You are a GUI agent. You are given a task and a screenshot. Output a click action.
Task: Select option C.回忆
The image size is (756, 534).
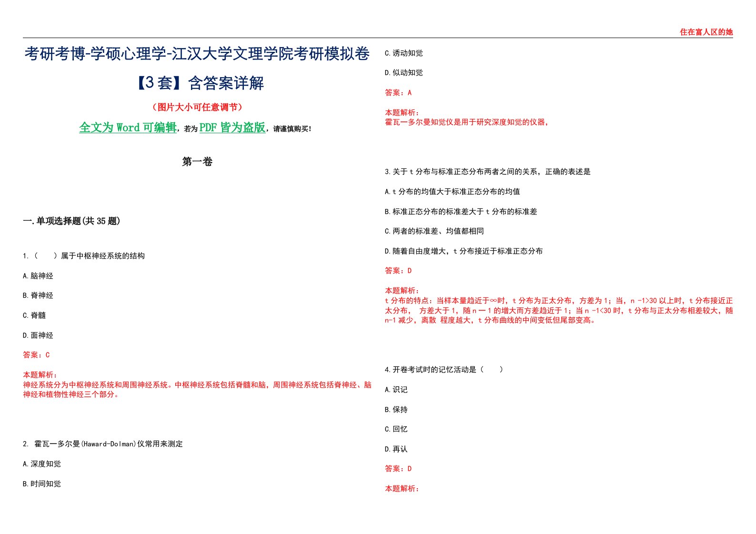(396, 429)
